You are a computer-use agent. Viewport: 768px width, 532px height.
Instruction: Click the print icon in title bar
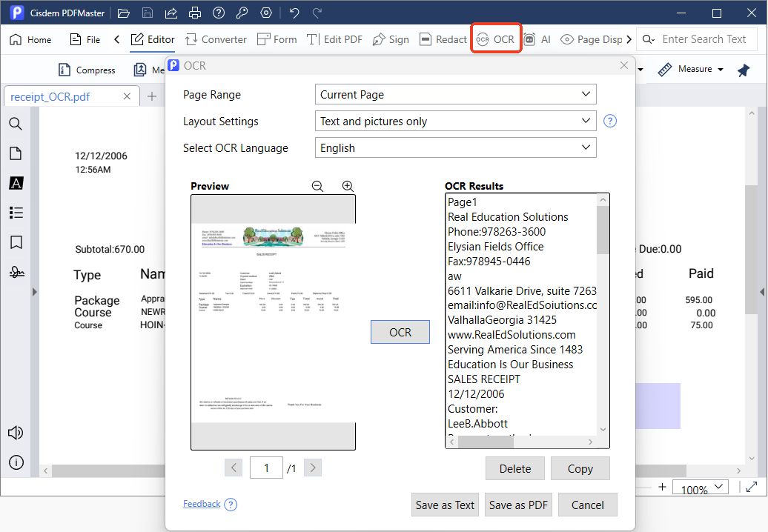[195, 13]
